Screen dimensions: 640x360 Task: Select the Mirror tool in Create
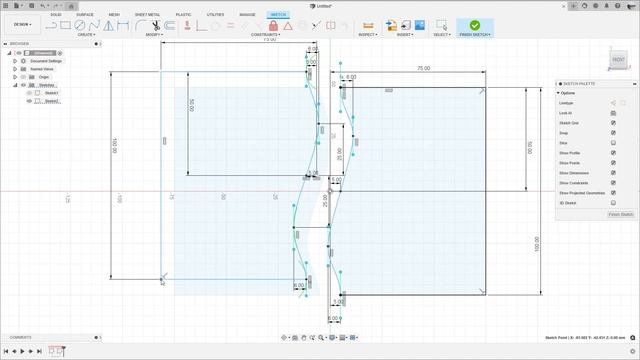pyautogui.click(x=109, y=25)
